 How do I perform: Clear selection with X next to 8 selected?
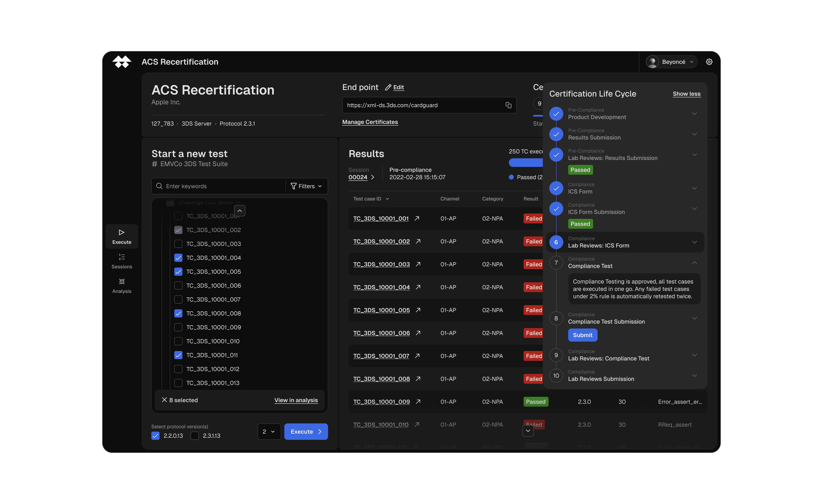click(x=164, y=400)
